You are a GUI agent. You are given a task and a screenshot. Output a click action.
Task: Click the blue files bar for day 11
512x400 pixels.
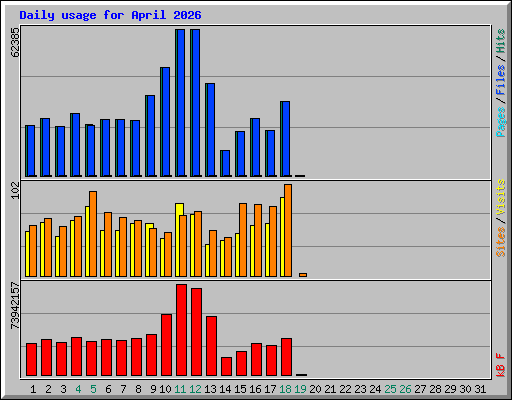point(181,103)
